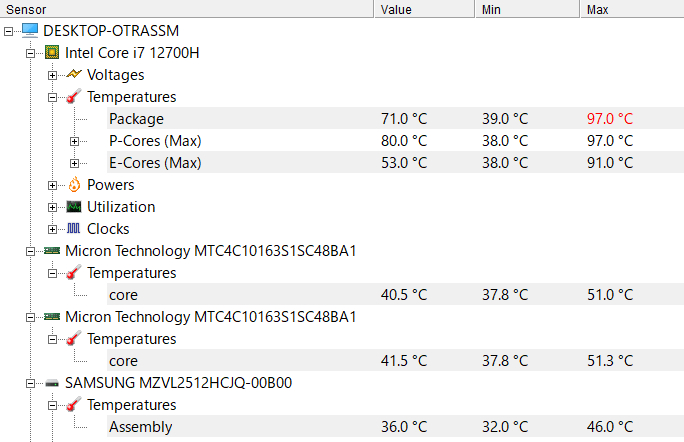Collapse the Micron node containing the 41.5 °C core
The image size is (684, 442).
[x=30, y=317]
